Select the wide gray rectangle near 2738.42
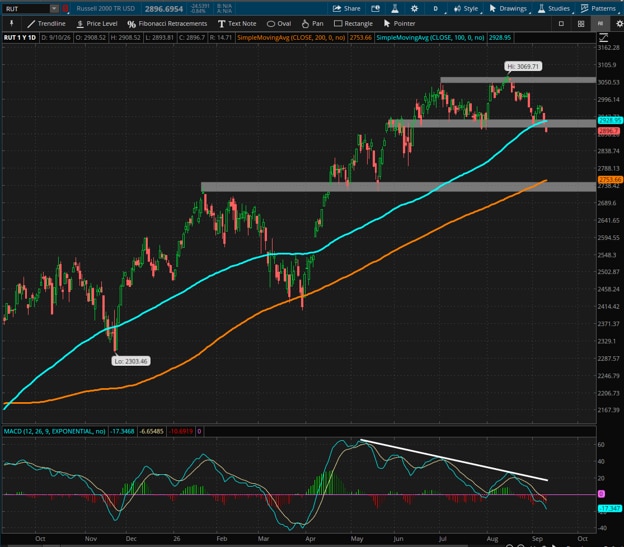This screenshot has height=547, width=624. [x=398, y=187]
